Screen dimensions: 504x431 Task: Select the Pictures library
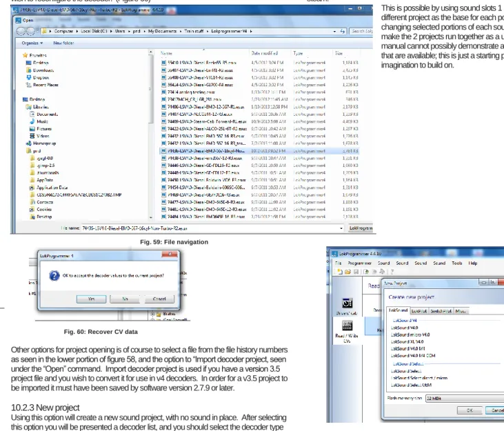pos(41,129)
